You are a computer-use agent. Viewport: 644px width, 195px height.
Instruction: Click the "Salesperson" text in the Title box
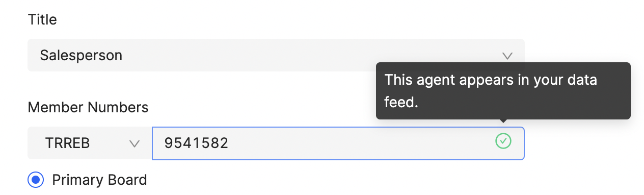tap(81, 55)
